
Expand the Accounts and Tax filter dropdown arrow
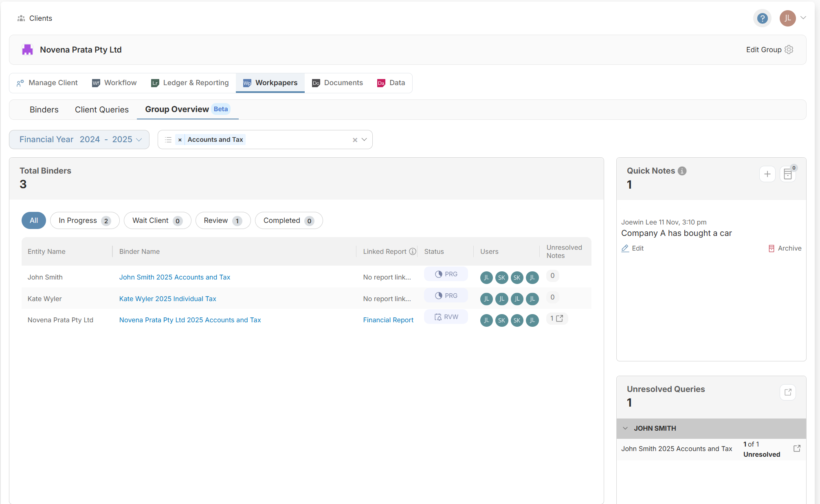click(x=364, y=140)
